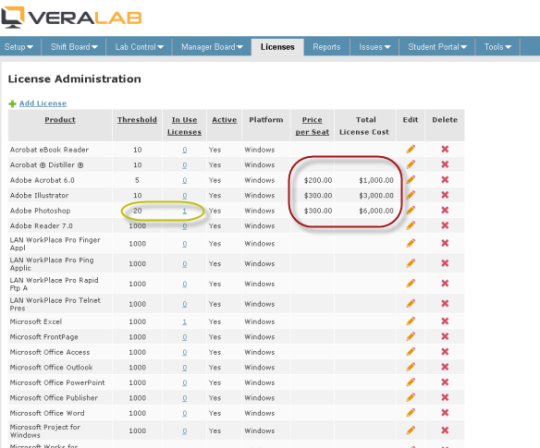
Task: Sort by In Use Licenses header
Action: pos(184,126)
